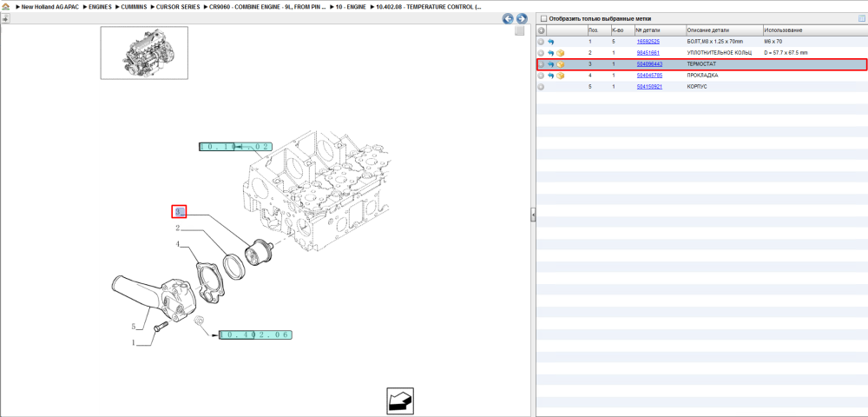Open part number link 16592525

pos(648,42)
